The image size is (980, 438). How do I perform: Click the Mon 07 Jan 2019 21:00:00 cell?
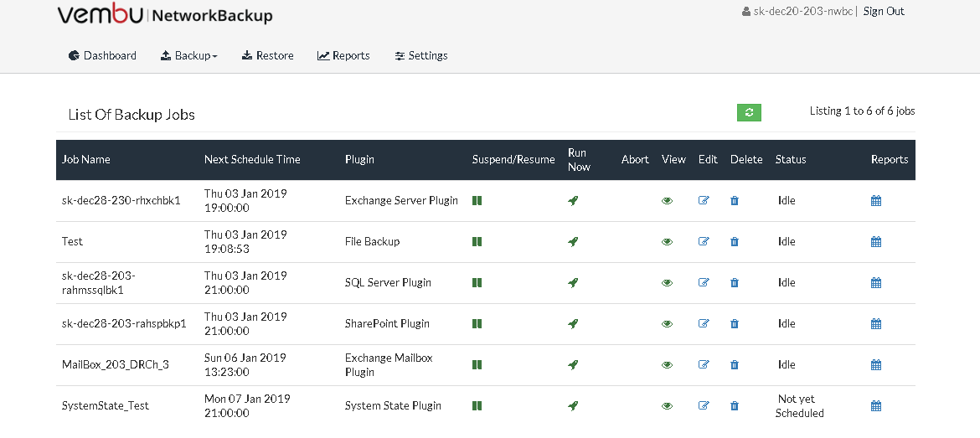245,405
